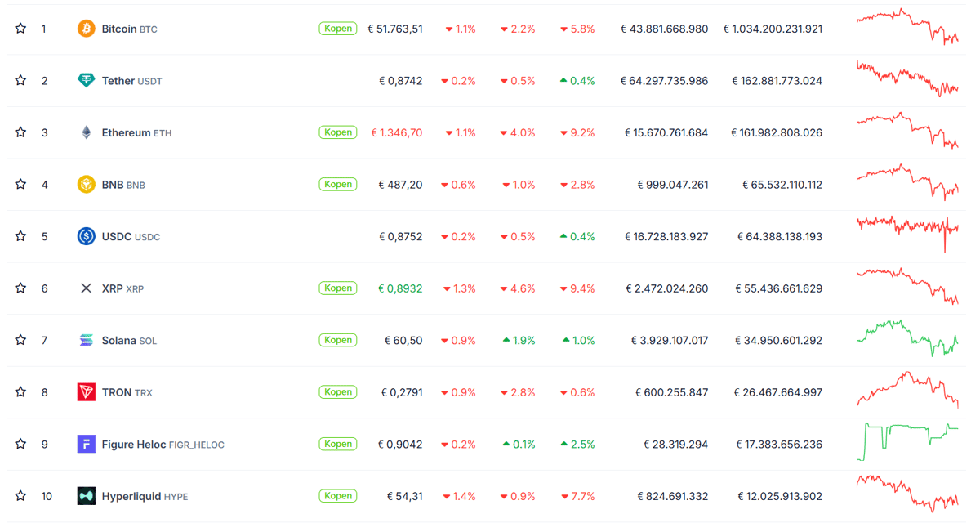
Task: Click the Solana logo icon
Action: click(86, 340)
